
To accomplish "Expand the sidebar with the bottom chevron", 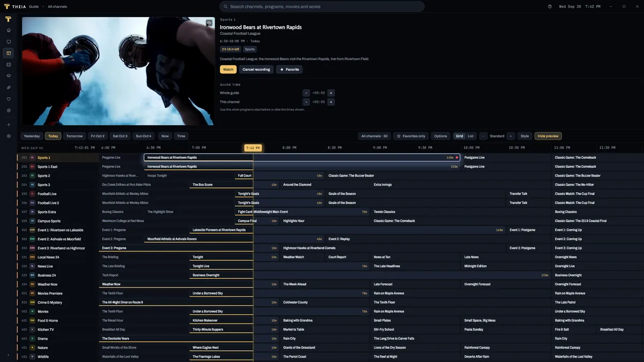I will coord(9,355).
